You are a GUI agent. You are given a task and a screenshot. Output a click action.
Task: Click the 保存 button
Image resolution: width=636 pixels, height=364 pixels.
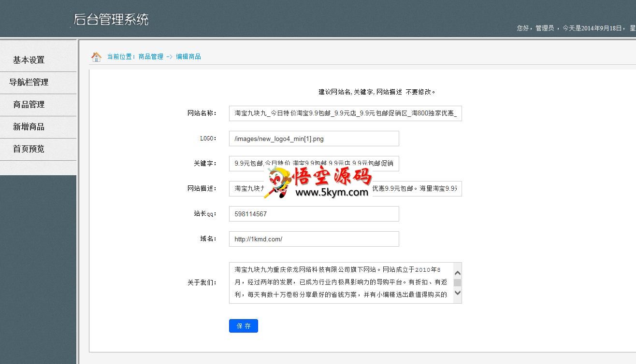pos(244,326)
